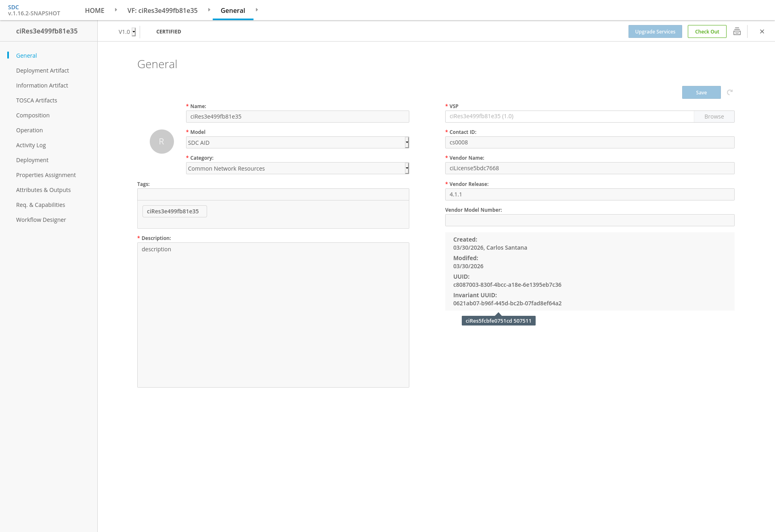This screenshot has width=775, height=532.
Task: Click the Save button
Action: [701, 92]
